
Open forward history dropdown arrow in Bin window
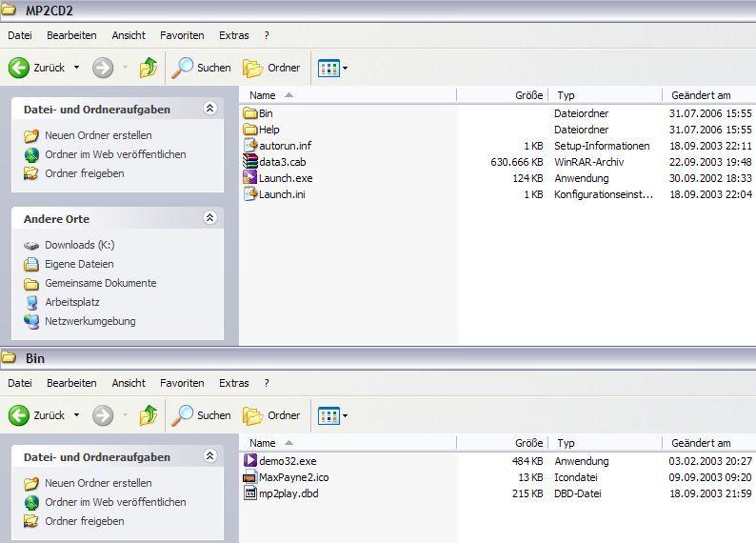[126, 415]
